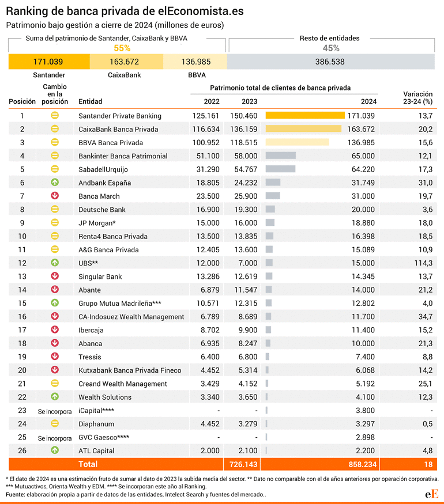Click 'Se incorpora' in the iCapital row
This screenshot has width=444, height=504.
point(55,411)
